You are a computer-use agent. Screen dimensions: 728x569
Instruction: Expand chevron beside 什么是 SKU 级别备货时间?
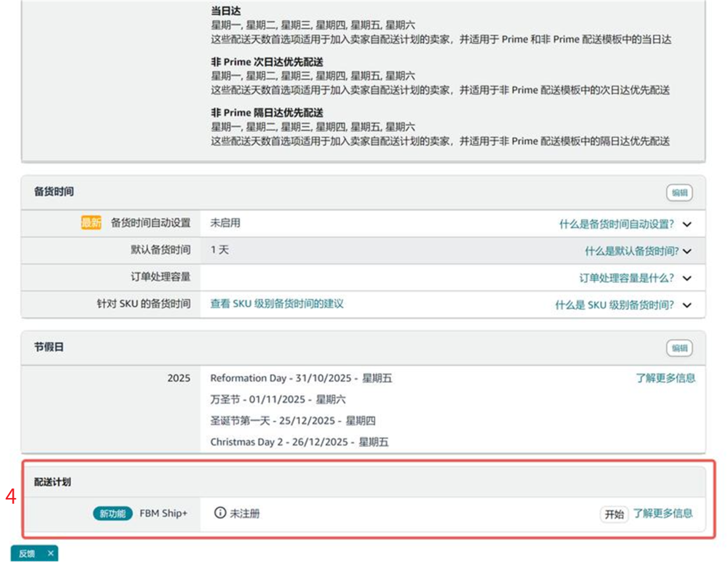(x=687, y=305)
